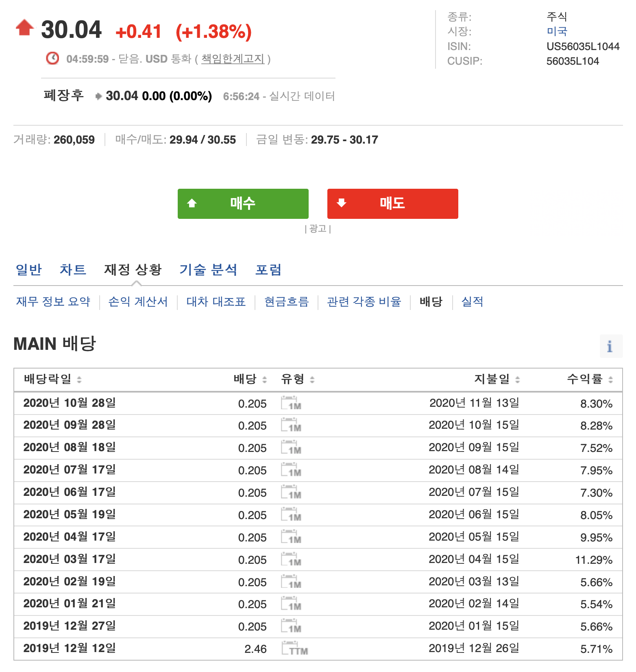Click the 1M type icon for 2020년 06월 17일
This screenshot has width=636, height=672.
(291, 492)
